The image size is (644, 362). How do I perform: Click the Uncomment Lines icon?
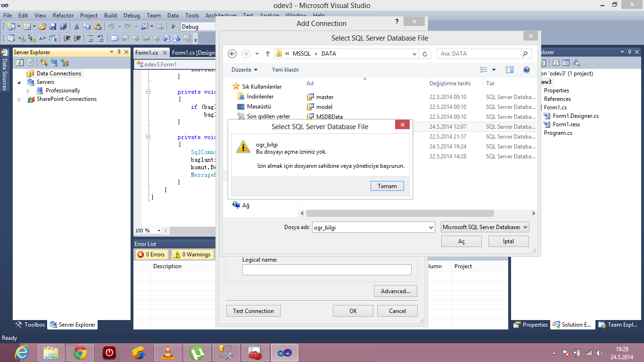100,38
